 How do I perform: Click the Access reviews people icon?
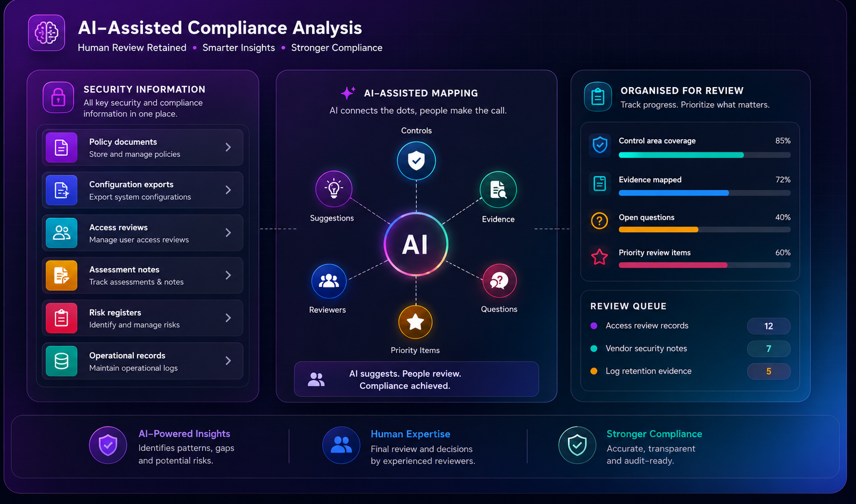click(62, 233)
